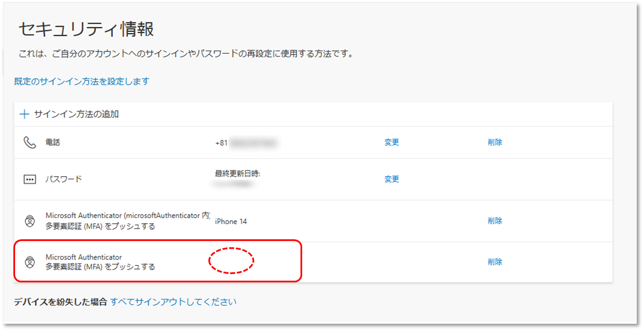Screen dimensions: 644x331
Task: Click 削除 in the last Microsoft Authenticator row
Action: (x=495, y=262)
